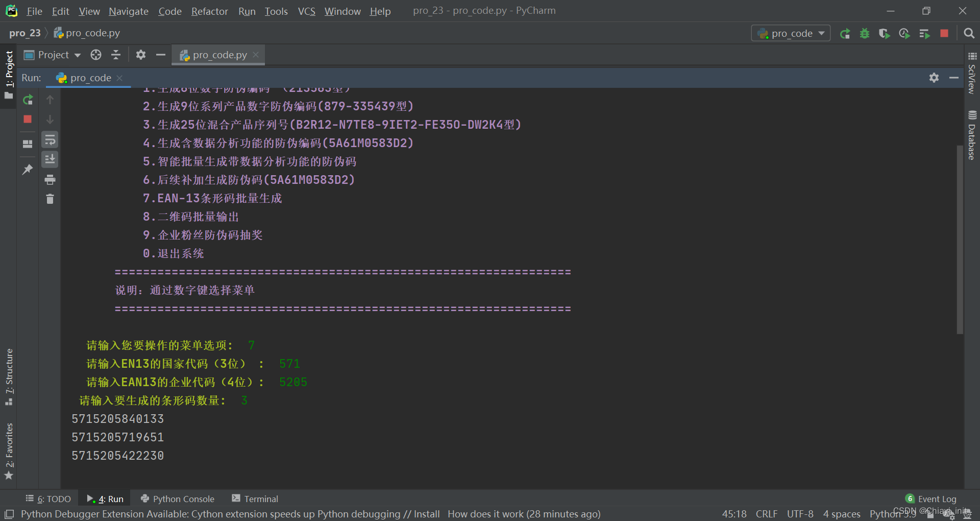Toggle the 2: Favorites side tab
The image size is (980, 521).
pyautogui.click(x=9, y=451)
